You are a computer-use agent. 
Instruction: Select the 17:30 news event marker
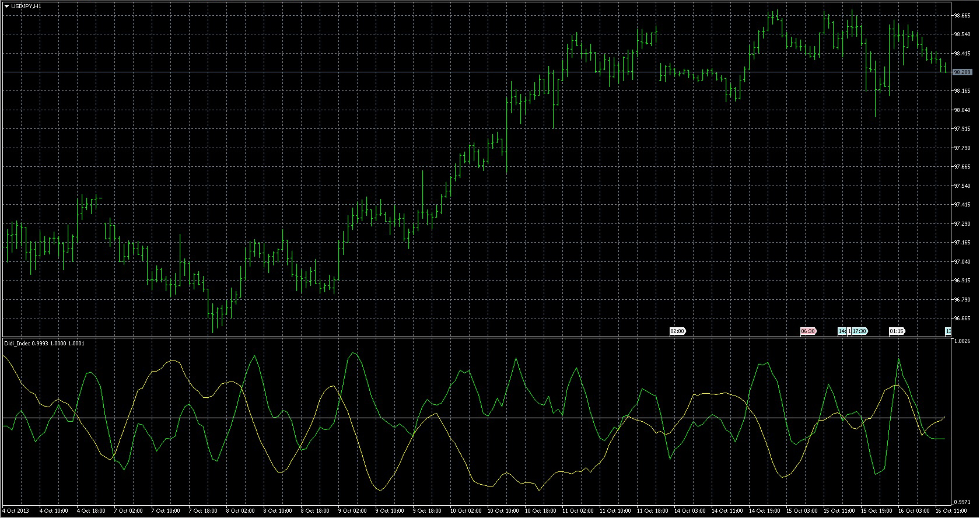click(x=860, y=331)
